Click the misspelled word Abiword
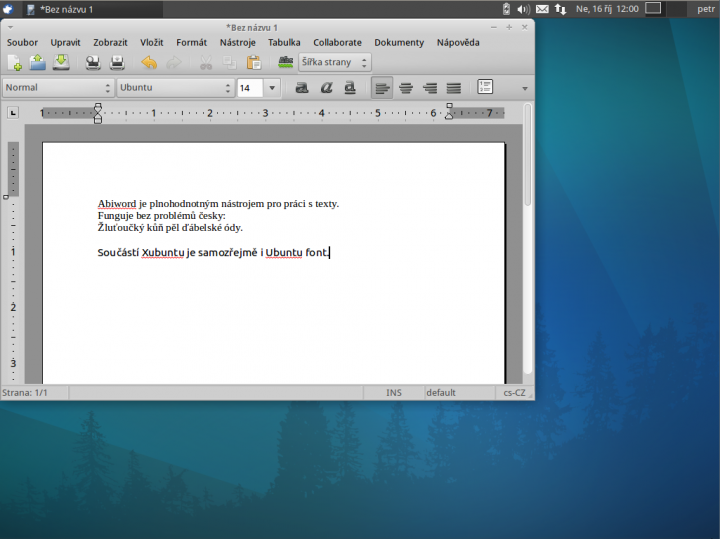This screenshot has width=720, height=539. 117,204
